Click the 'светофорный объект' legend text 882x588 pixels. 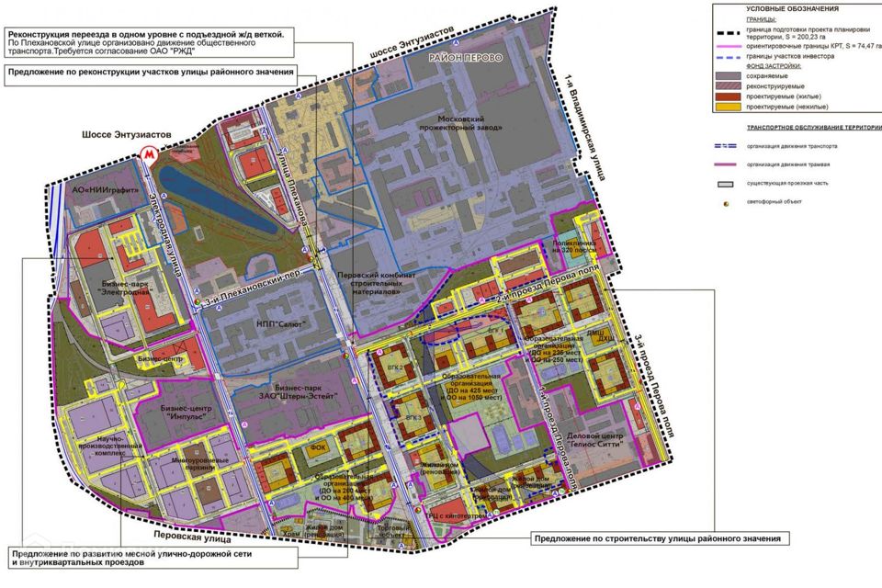coord(774,201)
